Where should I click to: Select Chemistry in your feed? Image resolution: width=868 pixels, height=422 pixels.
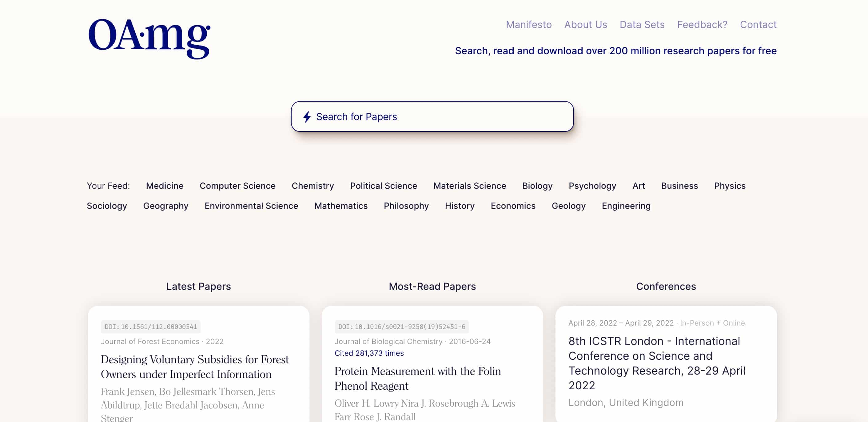click(x=313, y=185)
